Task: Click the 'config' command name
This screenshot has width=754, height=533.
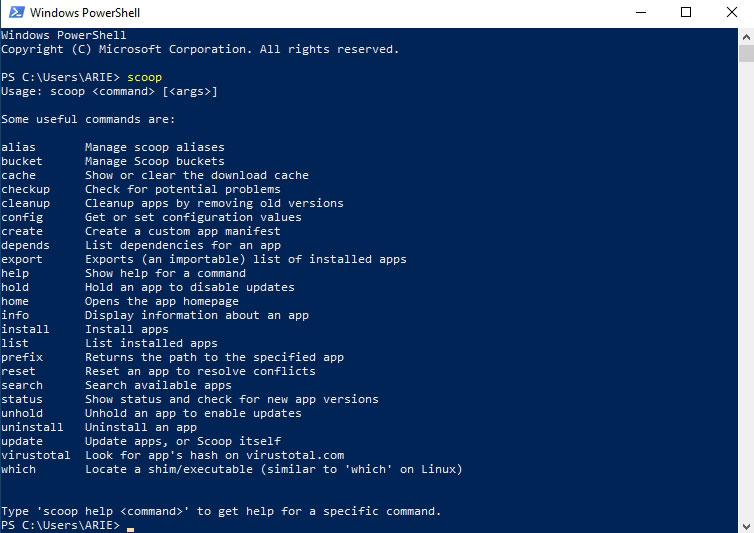Action: coord(22,217)
